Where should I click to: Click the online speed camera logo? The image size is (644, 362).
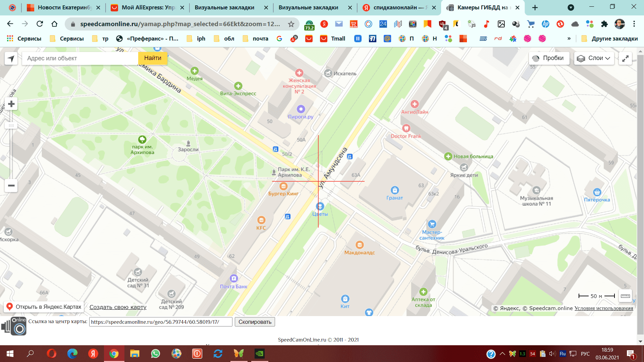(14, 326)
